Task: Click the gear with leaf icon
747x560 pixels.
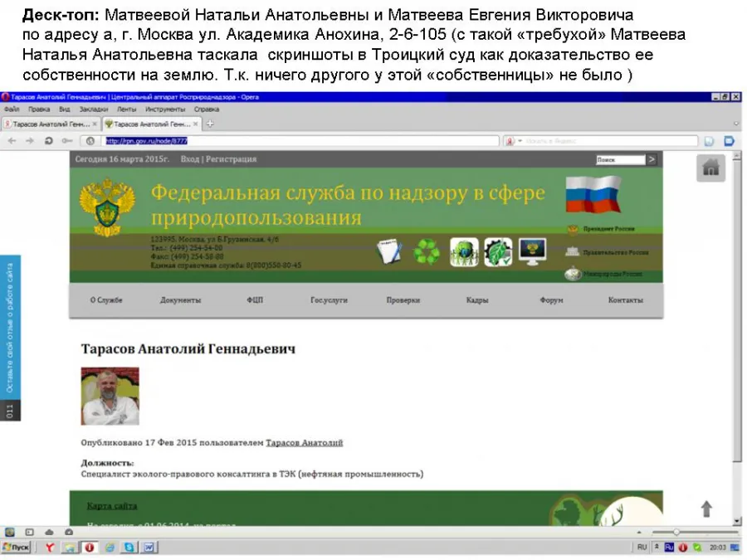Action: pyautogui.click(x=498, y=252)
